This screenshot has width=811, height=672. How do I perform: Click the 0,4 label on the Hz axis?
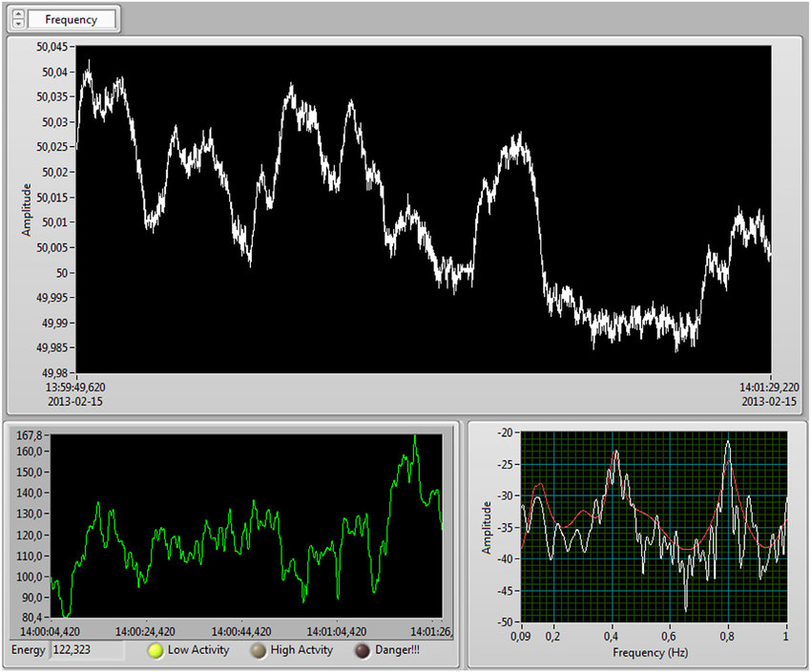point(612,636)
